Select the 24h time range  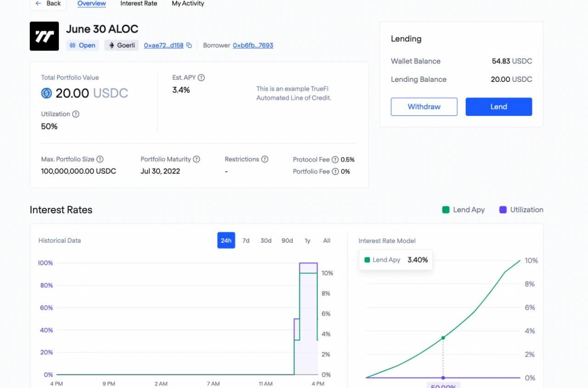click(226, 240)
